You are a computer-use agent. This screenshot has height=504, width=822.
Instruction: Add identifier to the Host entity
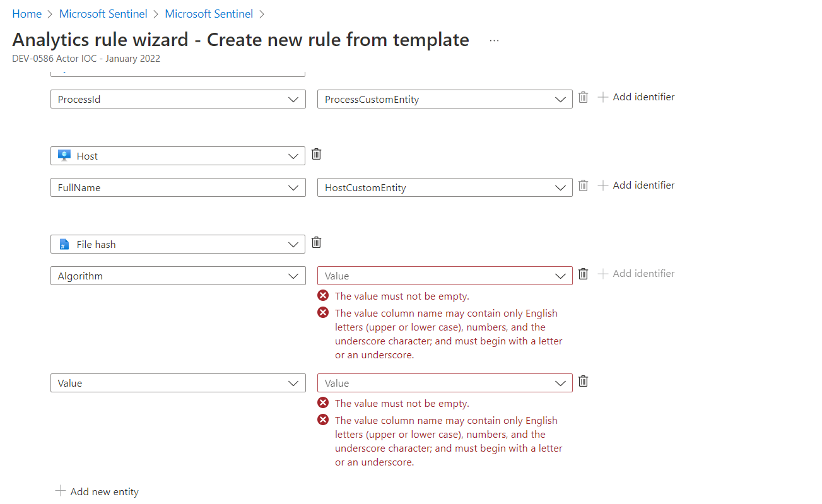coord(636,185)
